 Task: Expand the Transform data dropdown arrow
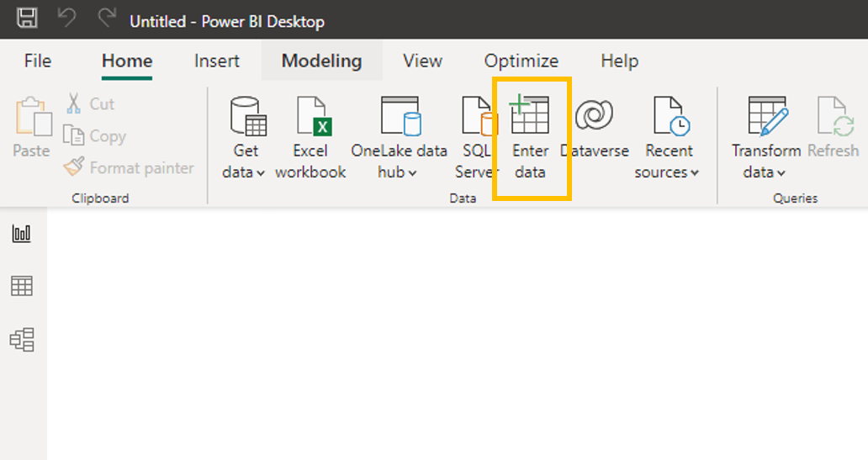pyautogui.click(x=781, y=173)
